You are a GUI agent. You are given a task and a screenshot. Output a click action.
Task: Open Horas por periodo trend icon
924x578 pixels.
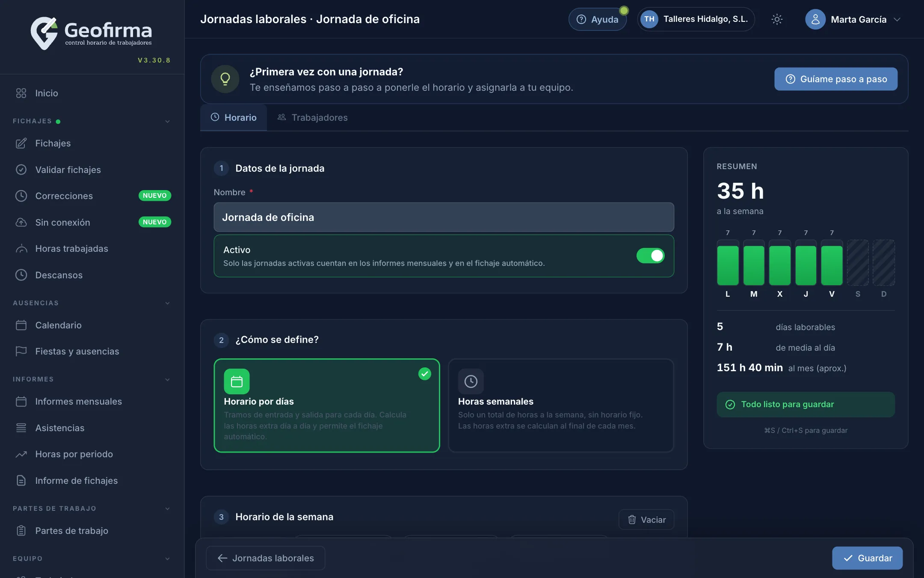pyautogui.click(x=21, y=454)
